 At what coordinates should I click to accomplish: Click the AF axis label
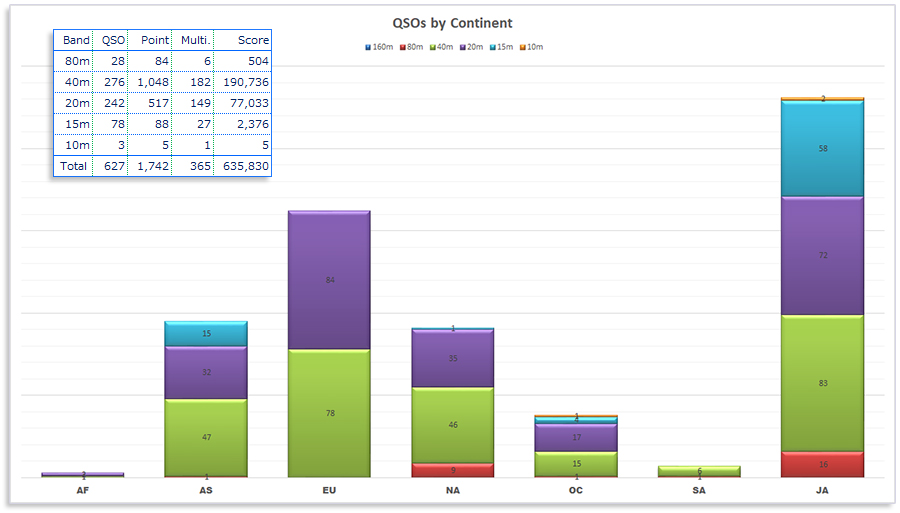coord(83,491)
